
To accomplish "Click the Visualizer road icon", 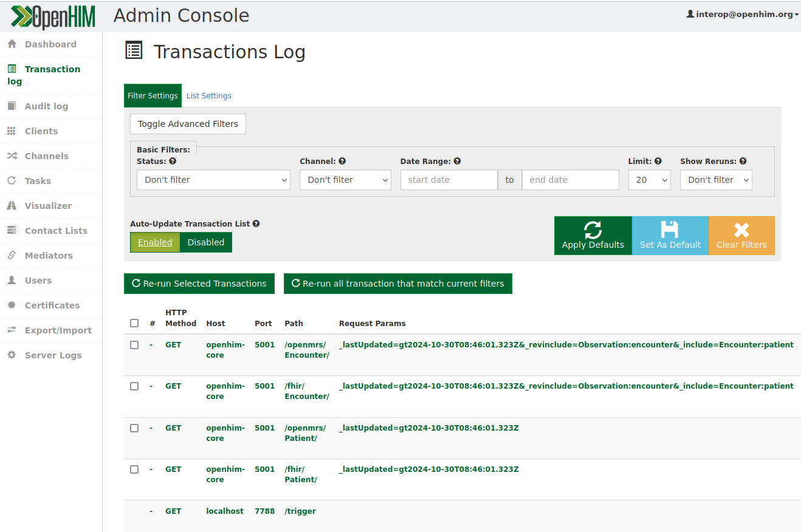I will click(12, 206).
